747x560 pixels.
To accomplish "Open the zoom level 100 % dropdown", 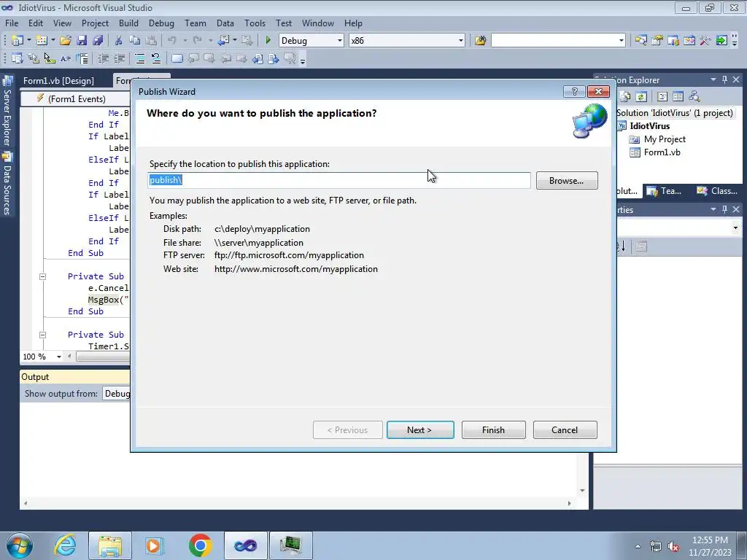I will point(59,357).
